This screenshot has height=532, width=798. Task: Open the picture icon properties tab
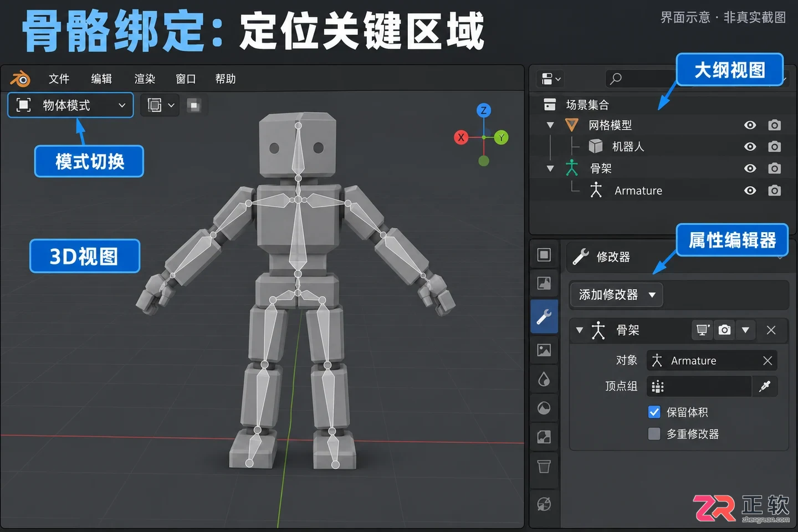(x=544, y=350)
